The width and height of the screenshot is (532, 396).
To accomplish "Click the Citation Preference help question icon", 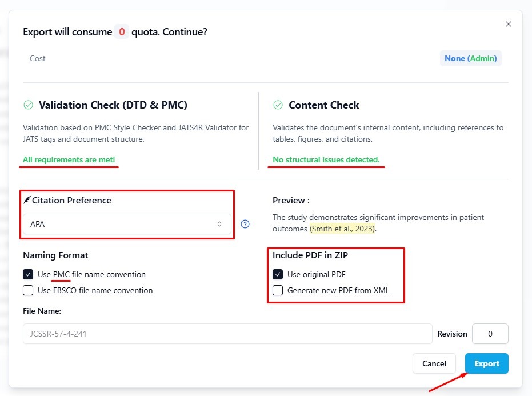I will click(245, 224).
